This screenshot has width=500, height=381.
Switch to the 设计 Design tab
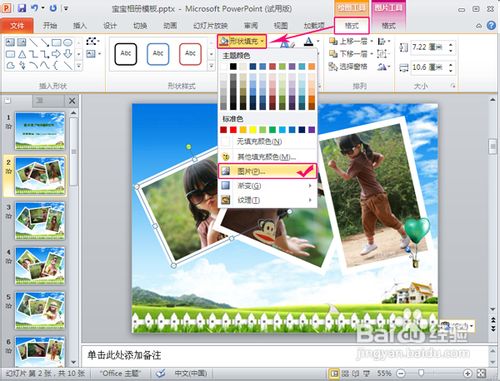[x=110, y=25]
